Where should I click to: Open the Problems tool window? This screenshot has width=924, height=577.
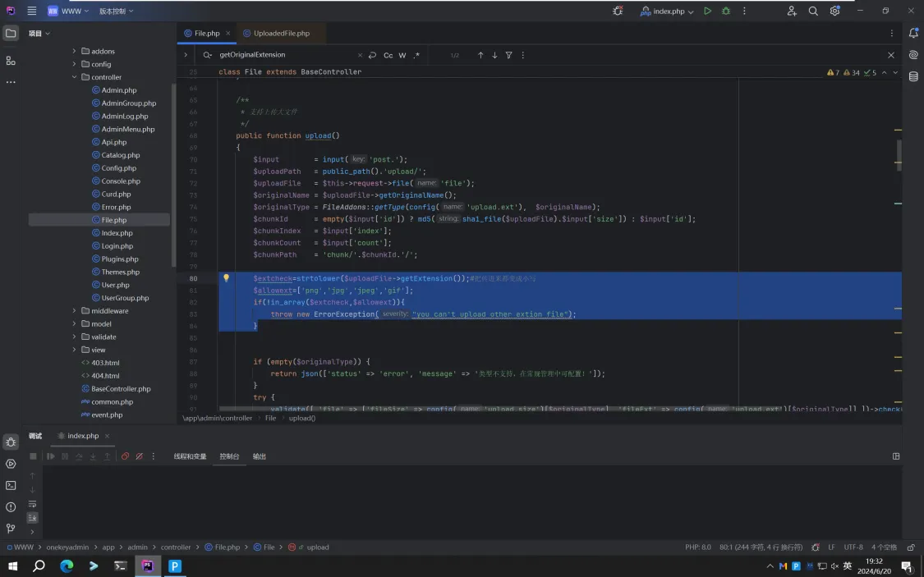[x=11, y=507]
